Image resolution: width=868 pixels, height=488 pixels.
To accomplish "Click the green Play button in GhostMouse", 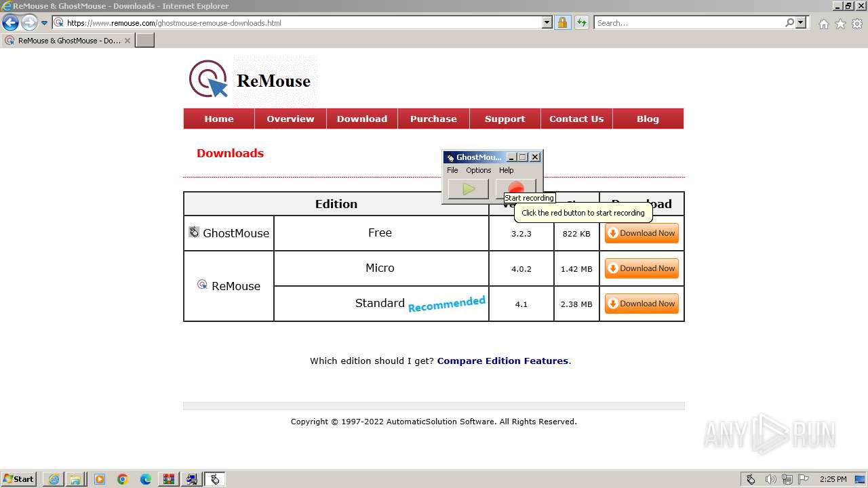I will pyautogui.click(x=468, y=189).
